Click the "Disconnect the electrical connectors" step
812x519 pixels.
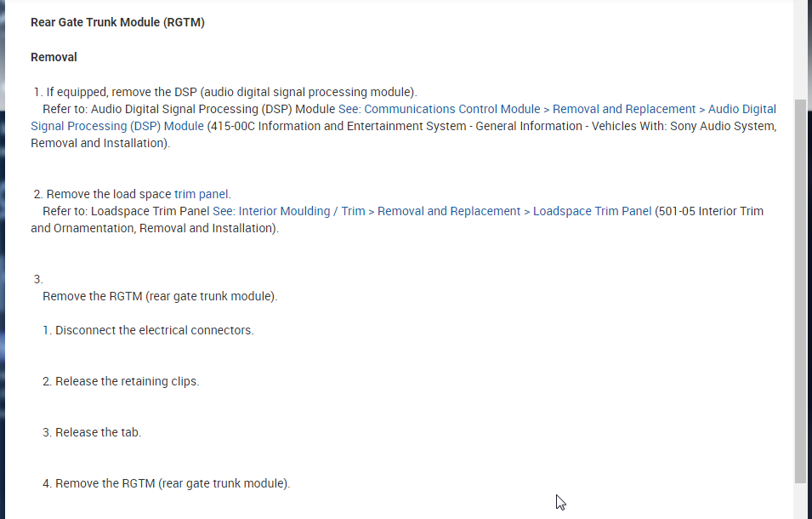154,330
